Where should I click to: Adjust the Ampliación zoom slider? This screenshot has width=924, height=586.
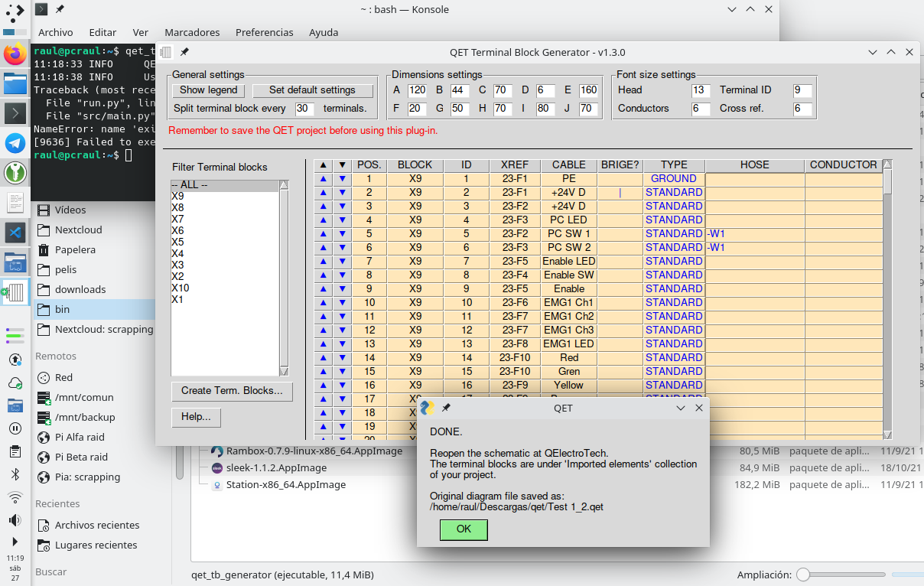click(803, 575)
